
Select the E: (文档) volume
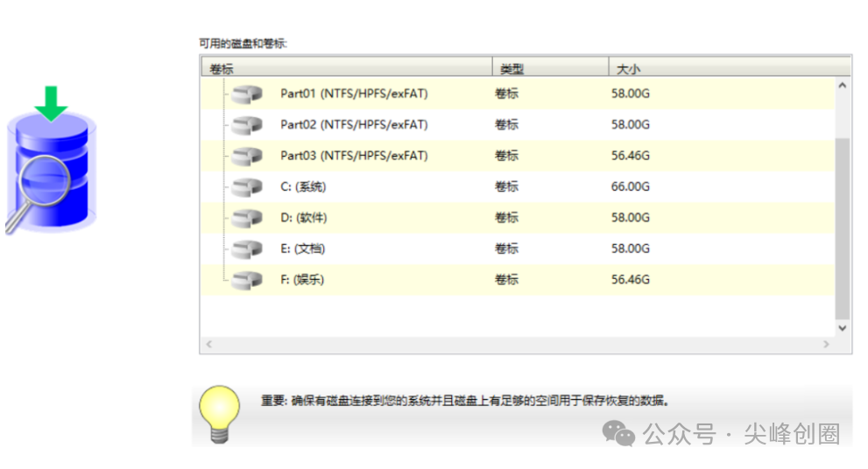coord(518,248)
